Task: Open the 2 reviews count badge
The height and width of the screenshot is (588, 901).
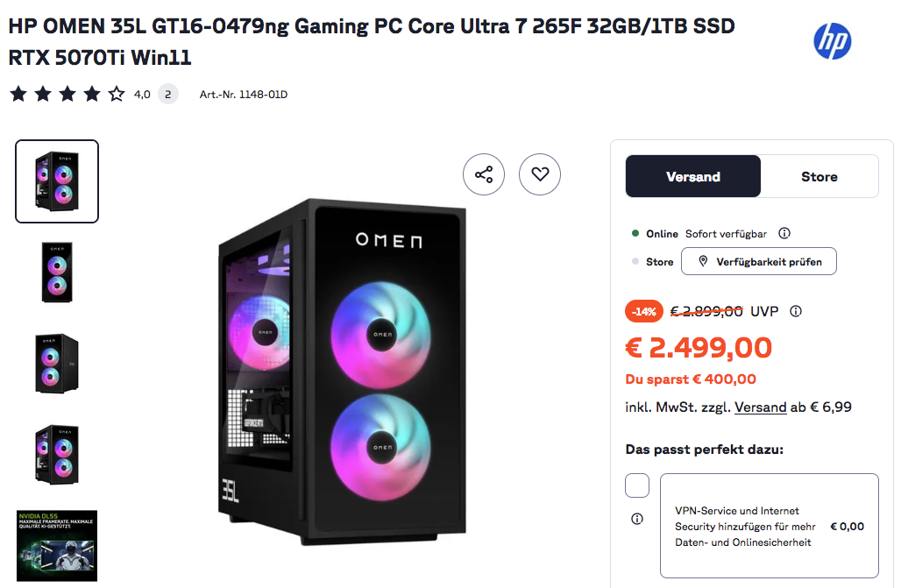Action: (168, 95)
